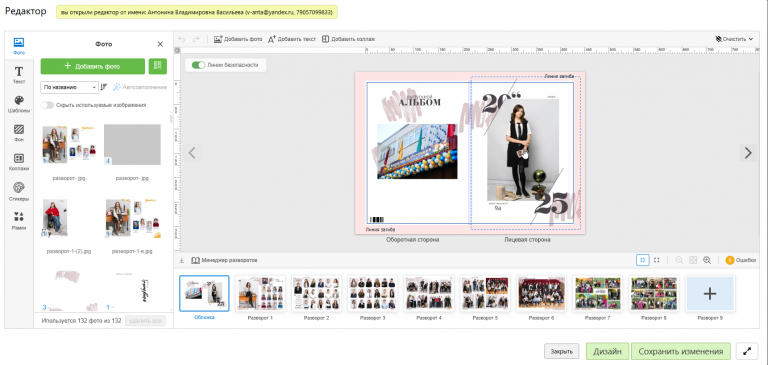The width and height of the screenshot is (768, 365).
Task: Open the Шаблоны palette panel
Action: click(19, 104)
